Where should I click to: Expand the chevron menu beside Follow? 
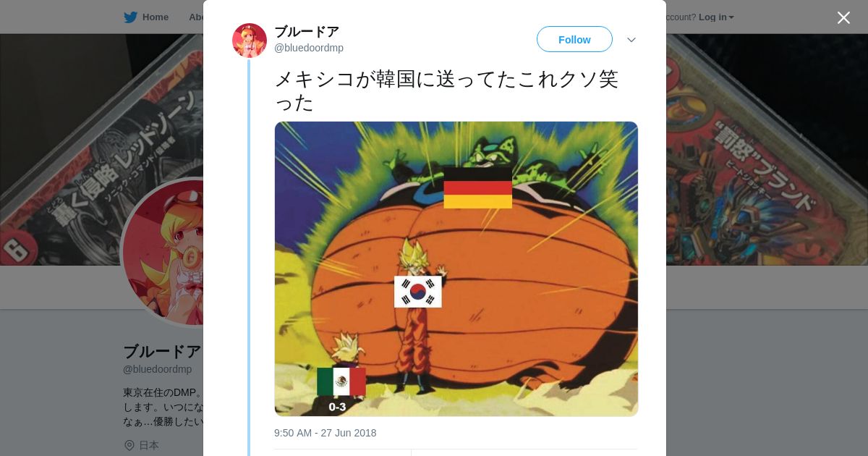tap(631, 40)
